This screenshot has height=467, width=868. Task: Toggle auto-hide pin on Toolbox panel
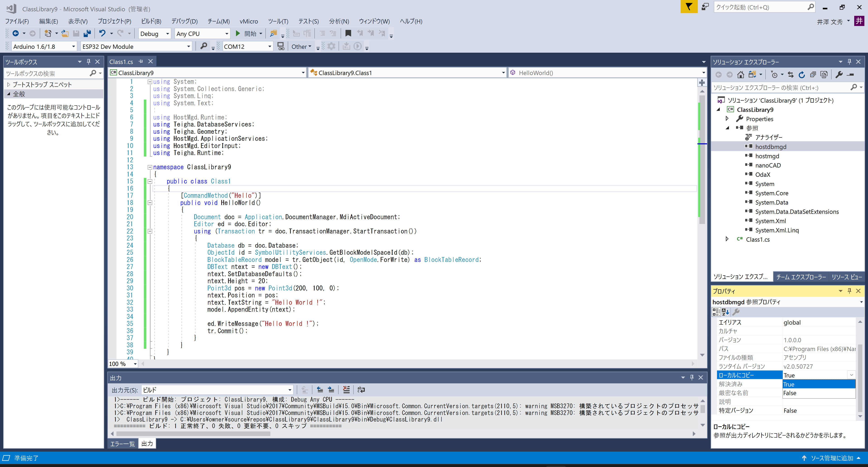pos(89,62)
